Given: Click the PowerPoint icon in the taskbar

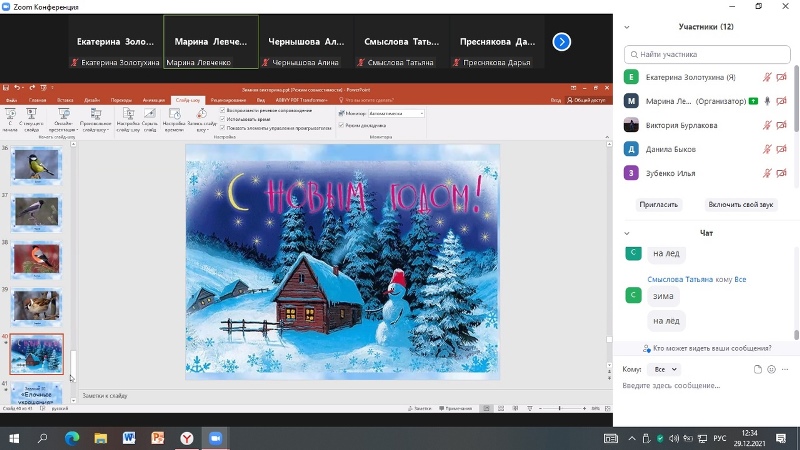Looking at the screenshot, I should point(157,438).
